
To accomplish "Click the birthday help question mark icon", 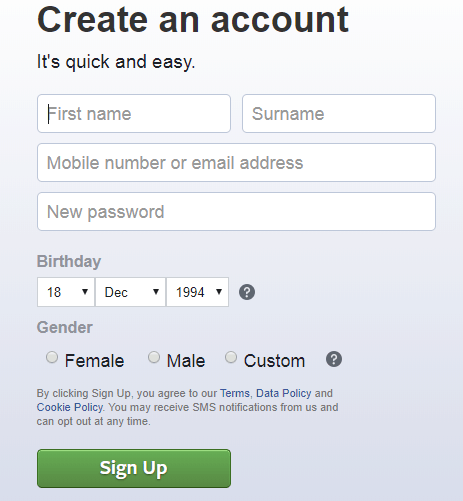I will coord(247,292).
